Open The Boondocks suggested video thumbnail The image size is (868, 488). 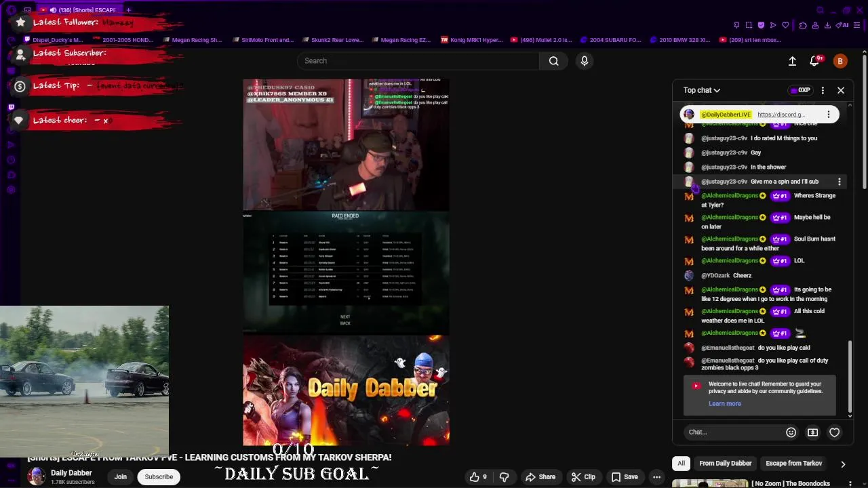(x=710, y=483)
